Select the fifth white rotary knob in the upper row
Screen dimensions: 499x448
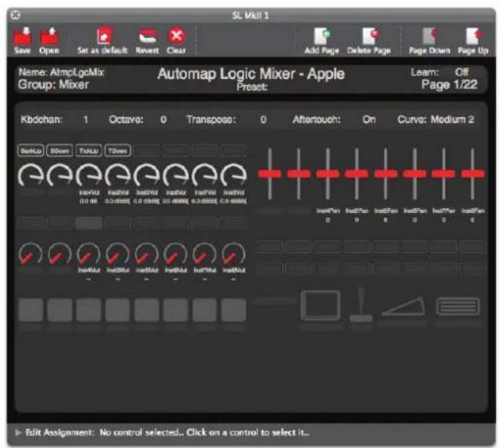click(x=147, y=175)
